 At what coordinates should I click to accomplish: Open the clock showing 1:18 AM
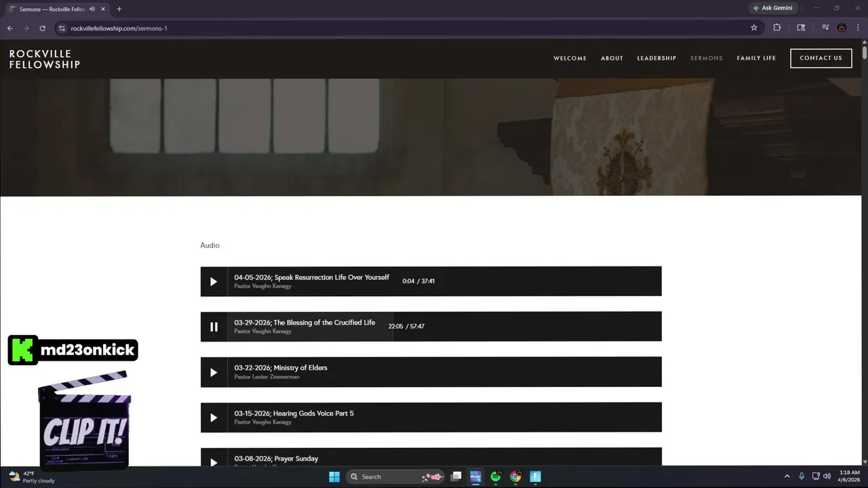[849, 476]
